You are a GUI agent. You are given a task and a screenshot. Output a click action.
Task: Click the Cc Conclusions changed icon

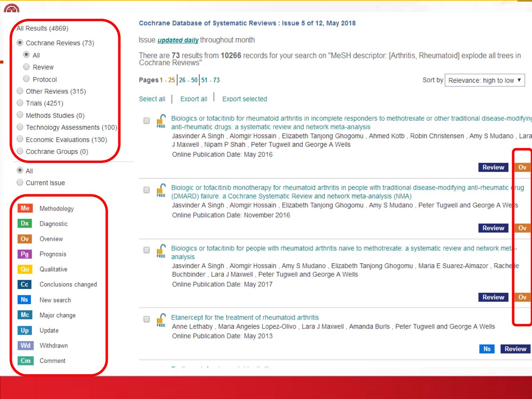tap(25, 284)
